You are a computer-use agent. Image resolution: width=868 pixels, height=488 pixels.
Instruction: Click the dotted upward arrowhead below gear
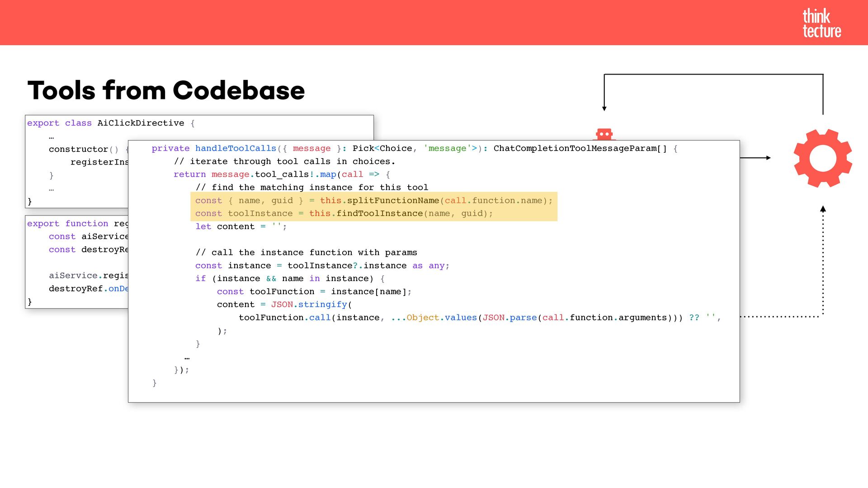point(823,209)
